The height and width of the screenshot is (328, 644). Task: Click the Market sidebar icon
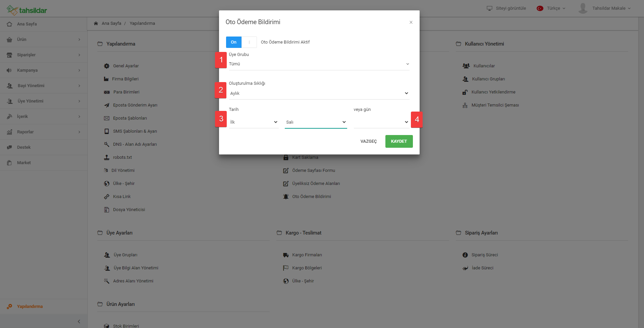[9, 163]
